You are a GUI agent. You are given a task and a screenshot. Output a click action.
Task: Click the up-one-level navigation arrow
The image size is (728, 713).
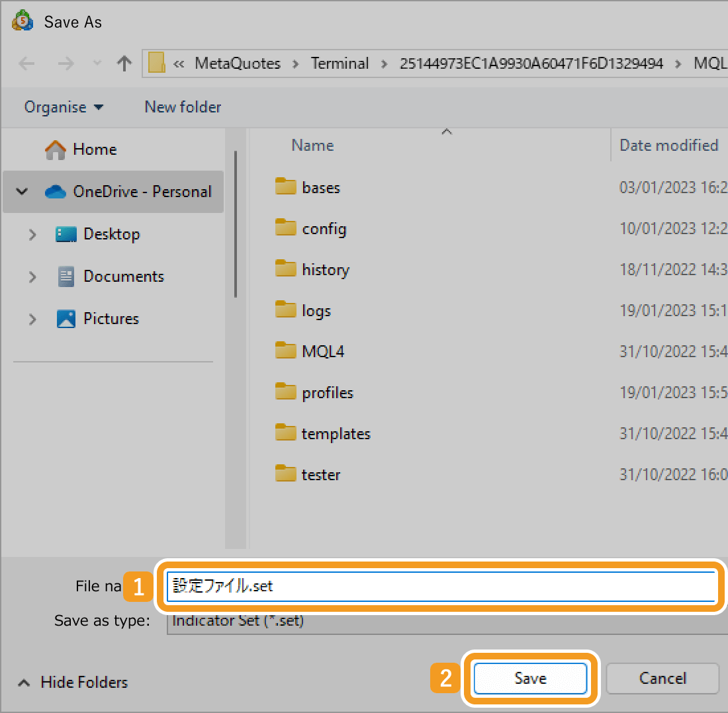(124, 63)
